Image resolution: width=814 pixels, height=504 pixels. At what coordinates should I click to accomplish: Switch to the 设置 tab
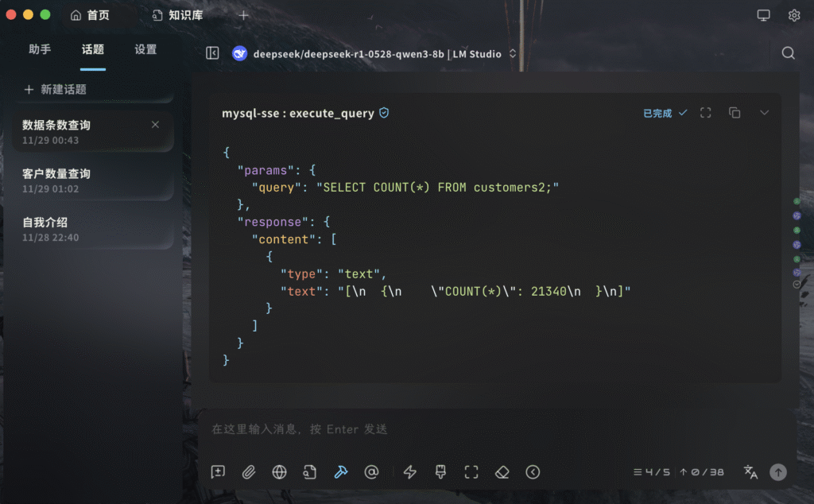145,49
